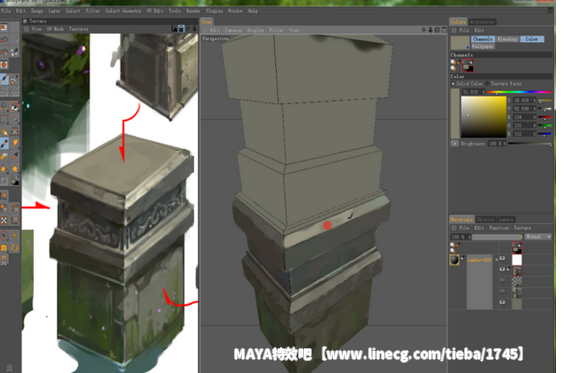This screenshot has width=565, height=373.
Task: Open the Cameras menu in the 3D view
Action: (x=233, y=30)
